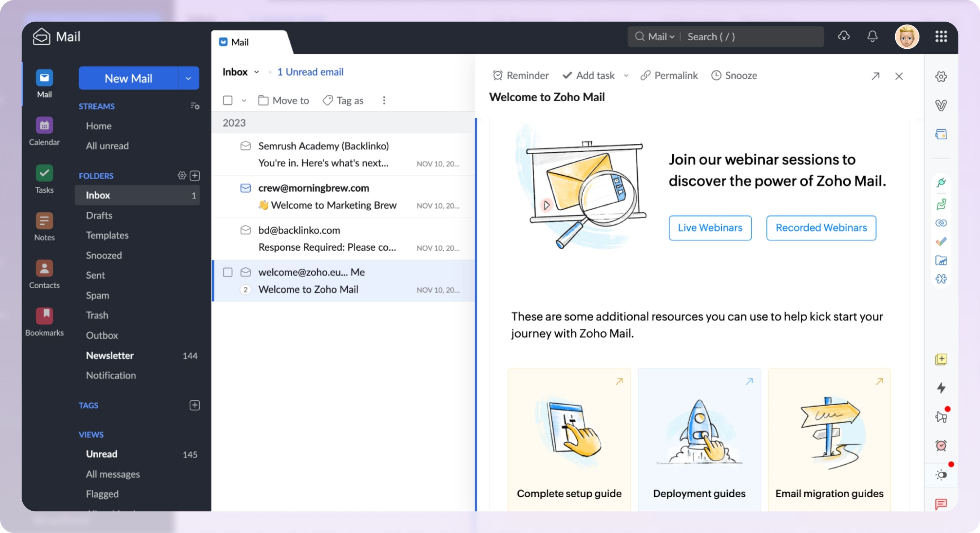
Task: Toggle night mode in the right sidebar
Action: (941, 475)
